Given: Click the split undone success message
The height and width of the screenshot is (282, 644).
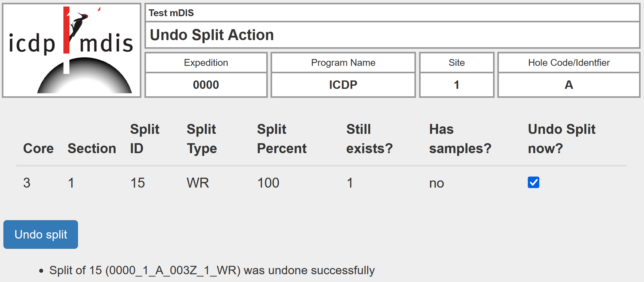Looking at the screenshot, I should [212, 271].
